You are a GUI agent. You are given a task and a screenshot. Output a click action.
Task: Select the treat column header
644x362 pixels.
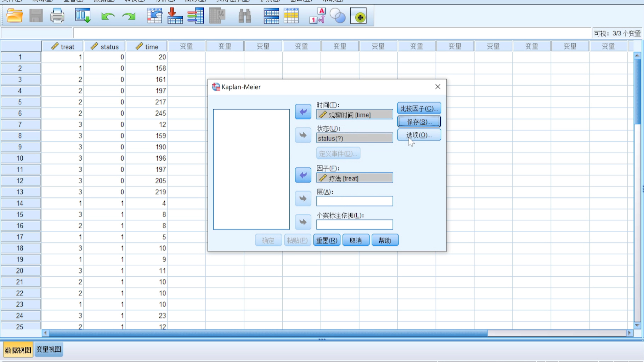(63, 46)
